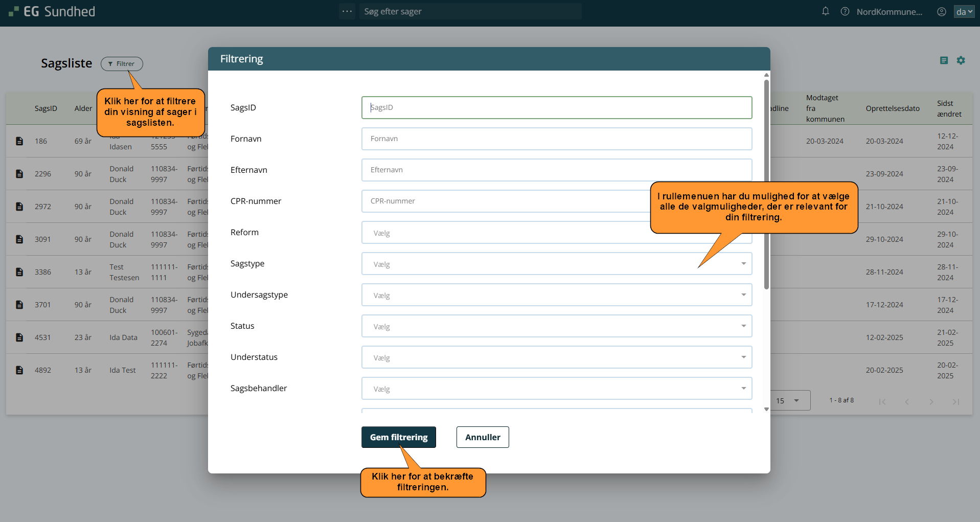The image size is (980, 522).
Task: Select CPR cell 100601-2274
Action: coord(164,337)
